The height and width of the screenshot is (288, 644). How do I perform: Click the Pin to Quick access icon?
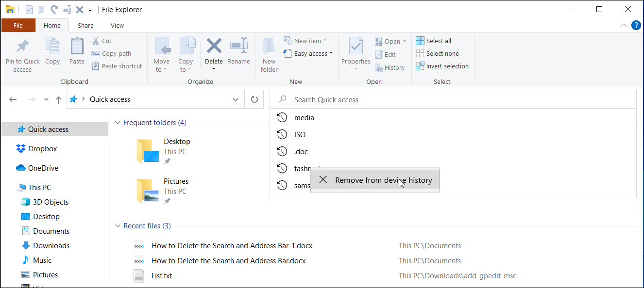(x=22, y=47)
